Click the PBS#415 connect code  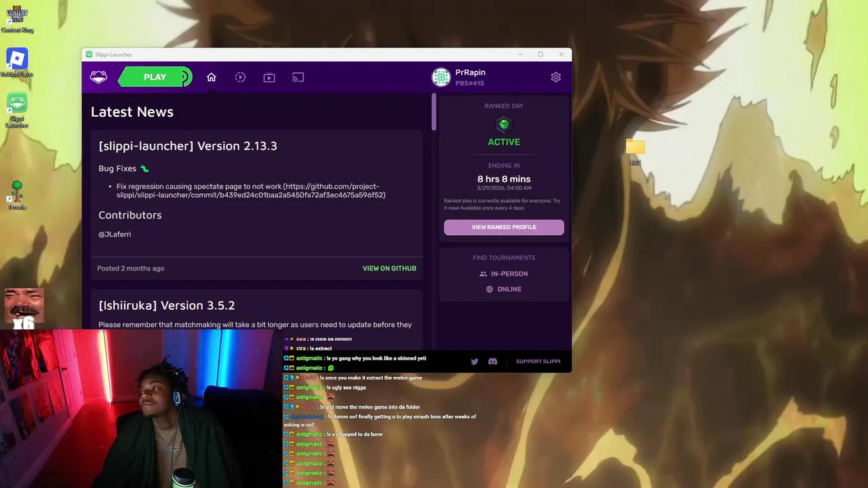coord(470,83)
